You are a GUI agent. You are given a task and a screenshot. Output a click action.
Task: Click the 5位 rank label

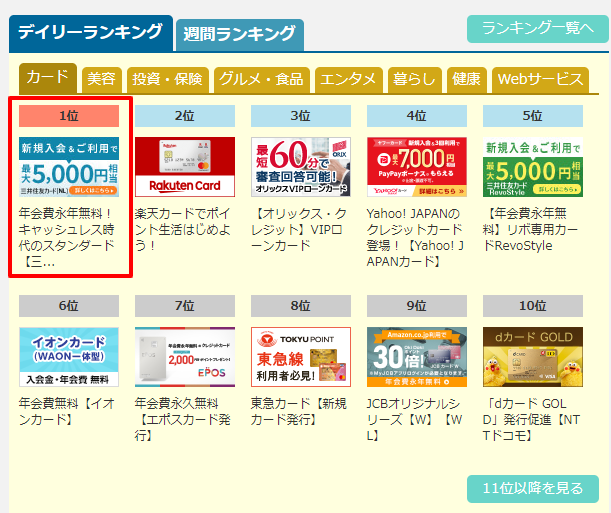coord(533,116)
